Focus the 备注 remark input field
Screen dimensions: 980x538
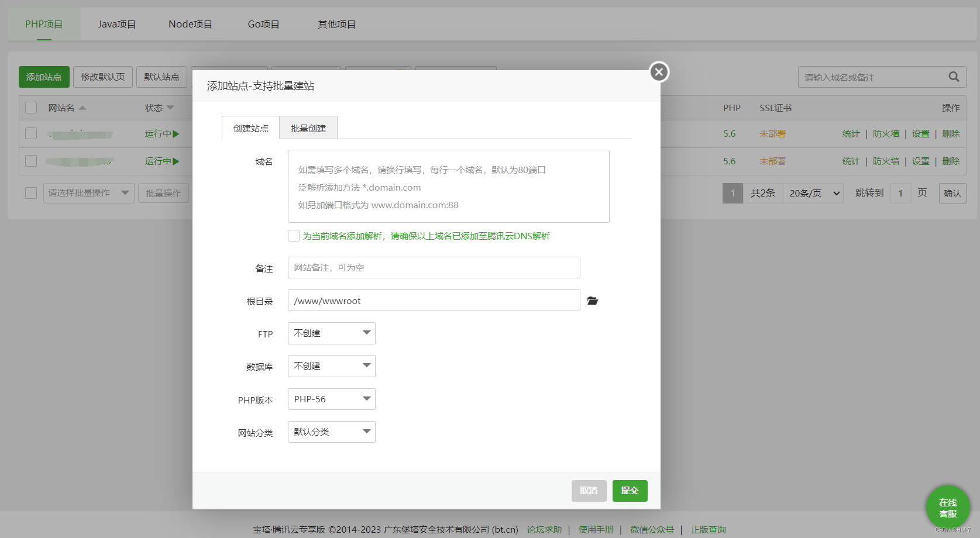tap(434, 267)
